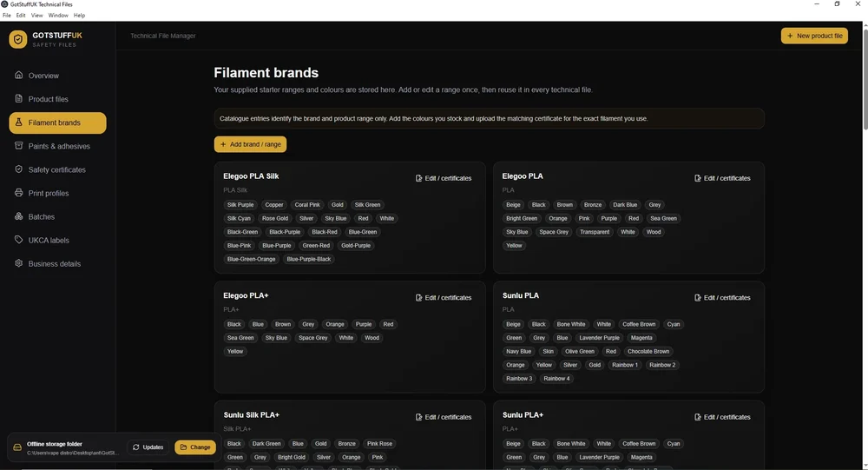Edit certificates for Sunlu PLA
Screen dimensions: 868x470
click(x=722, y=298)
